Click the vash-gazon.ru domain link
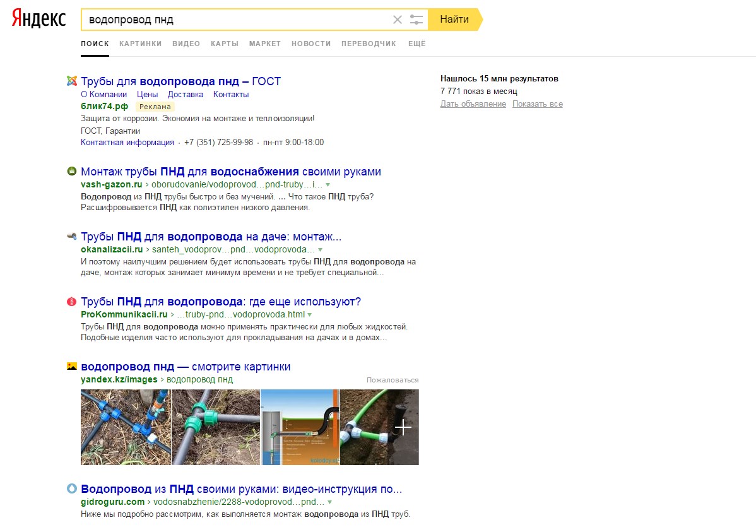The width and height of the screenshot is (756, 532). [111, 185]
